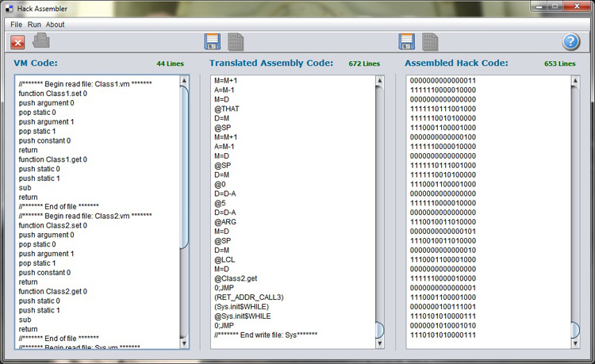This screenshot has width=595, height=364.
Task: Open the File menu
Action: 16,25
